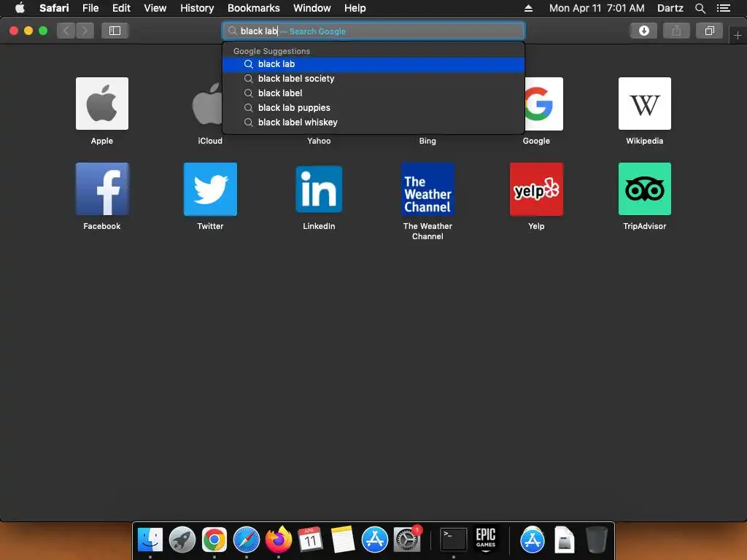The image size is (747, 560).
Task: Click the Safari back navigation arrow
Action: click(x=66, y=31)
